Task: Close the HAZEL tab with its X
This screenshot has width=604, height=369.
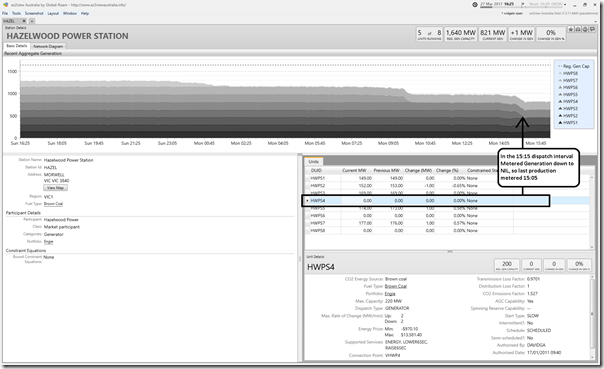Action: [x=24, y=21]
